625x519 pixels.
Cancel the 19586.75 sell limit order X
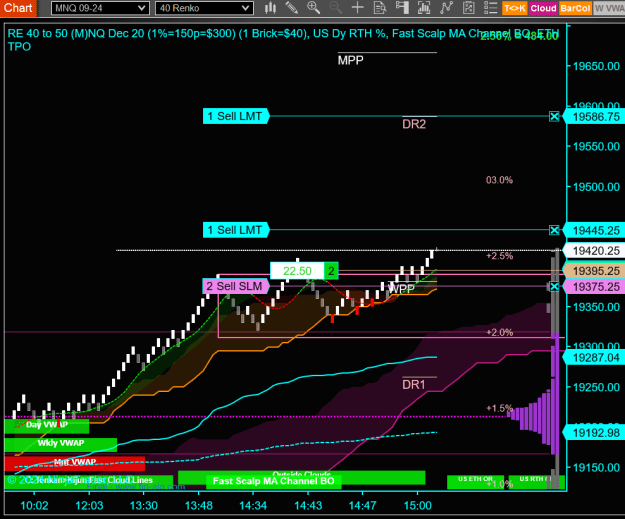point(554,116)
